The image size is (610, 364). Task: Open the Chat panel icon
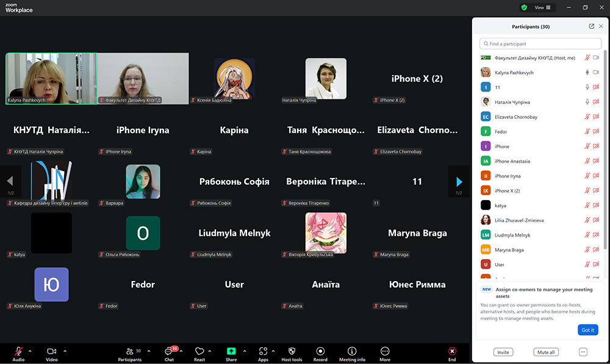(x=169, y=352)
